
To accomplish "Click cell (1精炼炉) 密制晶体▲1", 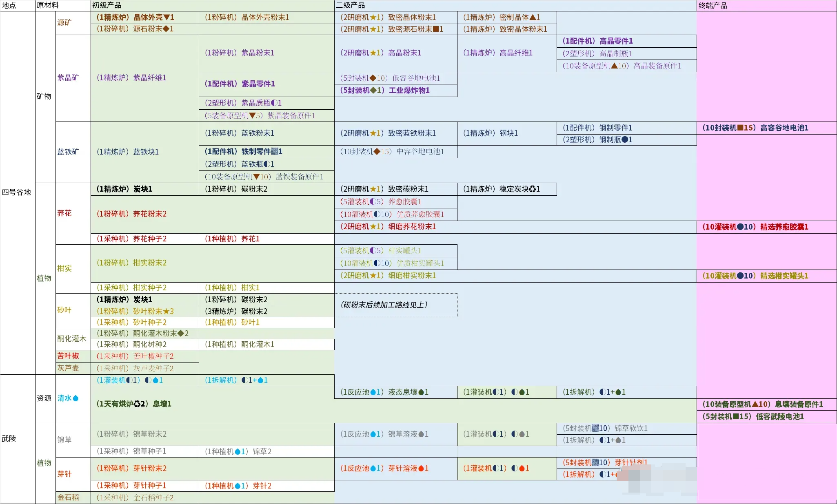I will pos(507,18).
